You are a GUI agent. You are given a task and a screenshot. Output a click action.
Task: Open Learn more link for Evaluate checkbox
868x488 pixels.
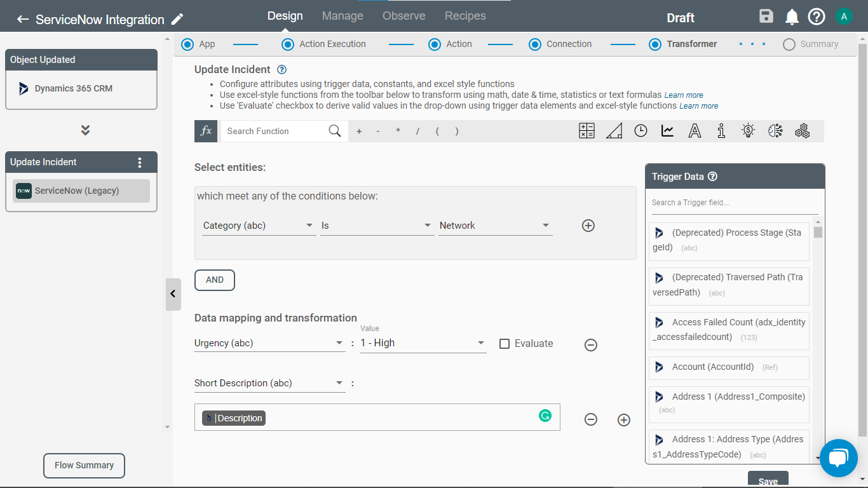tap(699, 106)
